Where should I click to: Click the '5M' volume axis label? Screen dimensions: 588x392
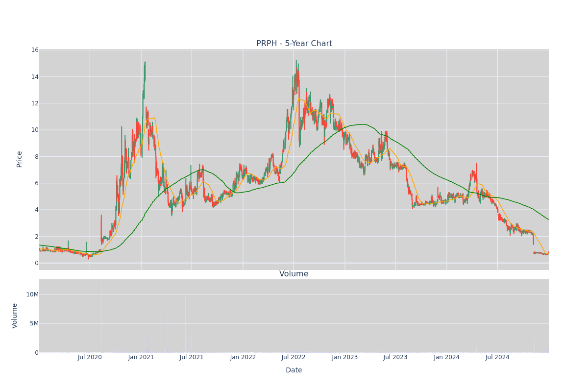(x=34, y=323)
